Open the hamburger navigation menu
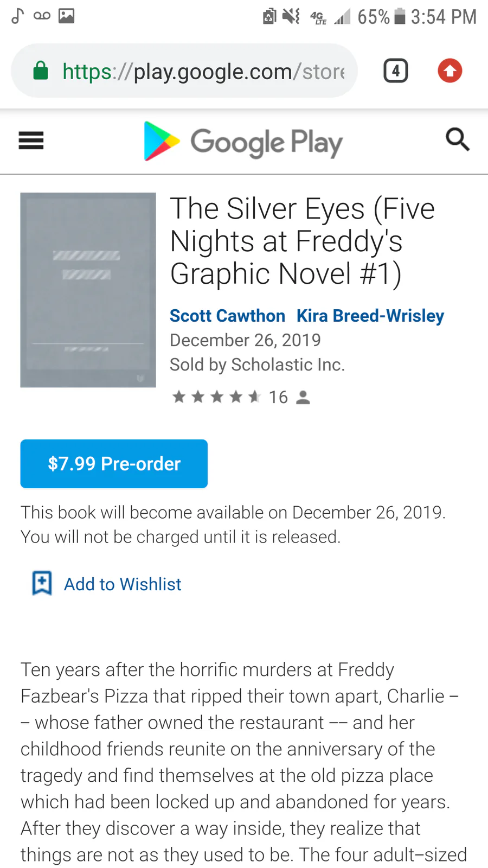 [31, 141]
